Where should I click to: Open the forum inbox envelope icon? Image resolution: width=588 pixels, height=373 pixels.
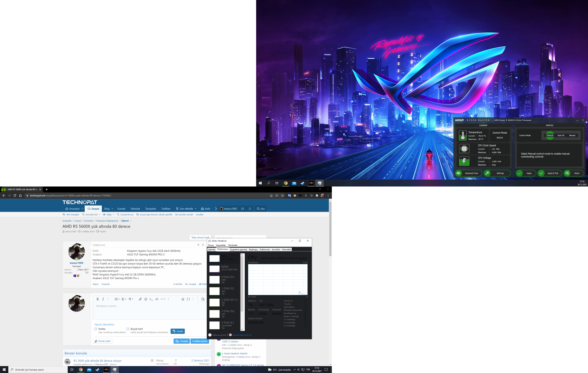(x=243, y=209)
